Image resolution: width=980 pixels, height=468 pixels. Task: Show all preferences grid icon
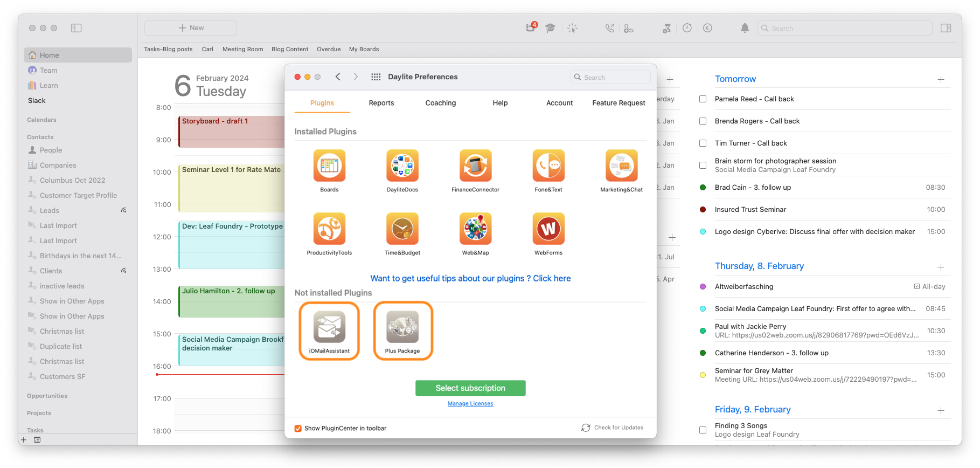click(376, 77)
